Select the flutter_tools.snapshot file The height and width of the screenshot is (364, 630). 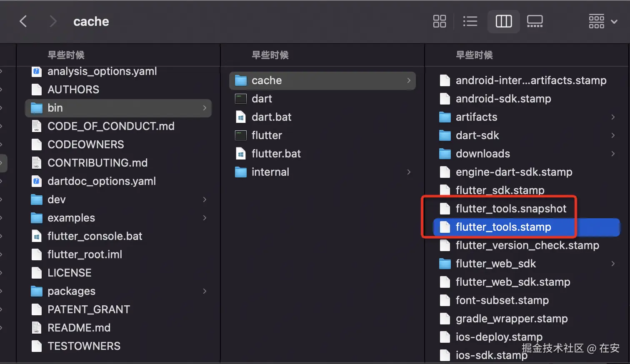click(511, 209)
